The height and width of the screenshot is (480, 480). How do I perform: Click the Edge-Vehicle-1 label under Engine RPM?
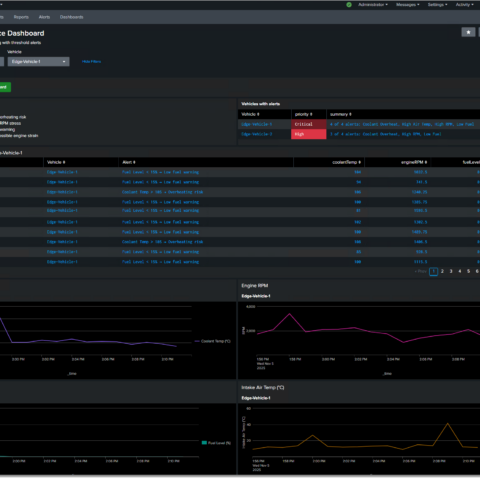[256, 296]
